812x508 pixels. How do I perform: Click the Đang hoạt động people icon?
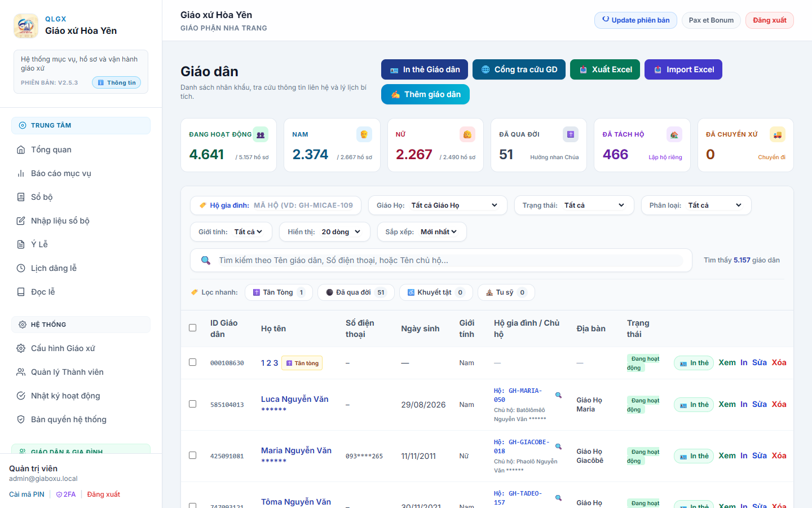[x=261, y=134]
